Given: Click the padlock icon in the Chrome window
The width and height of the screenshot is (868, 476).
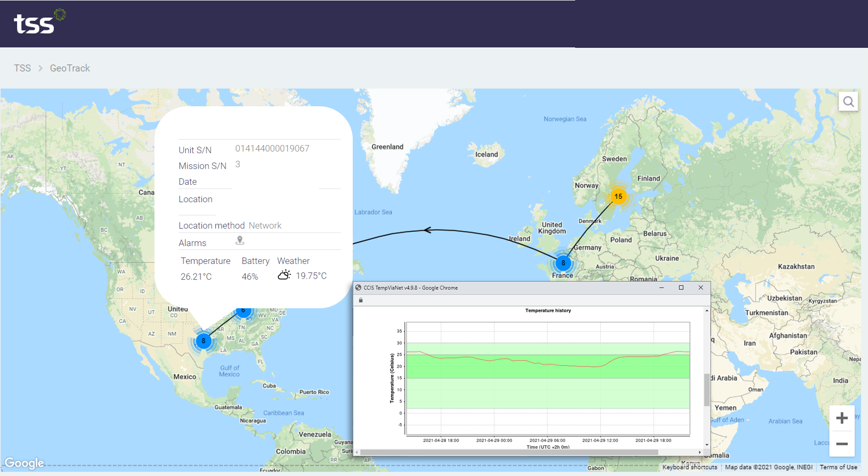Looking at the screenshot, I should click(x=360, y=300).
